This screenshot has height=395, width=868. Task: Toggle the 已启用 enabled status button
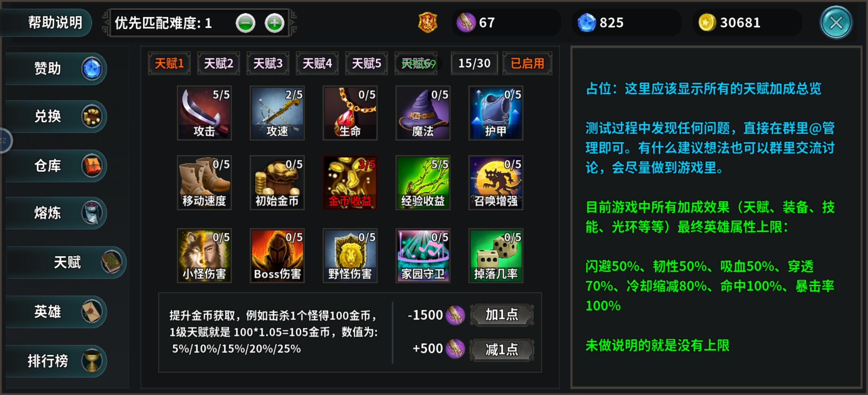coord(527,63)
